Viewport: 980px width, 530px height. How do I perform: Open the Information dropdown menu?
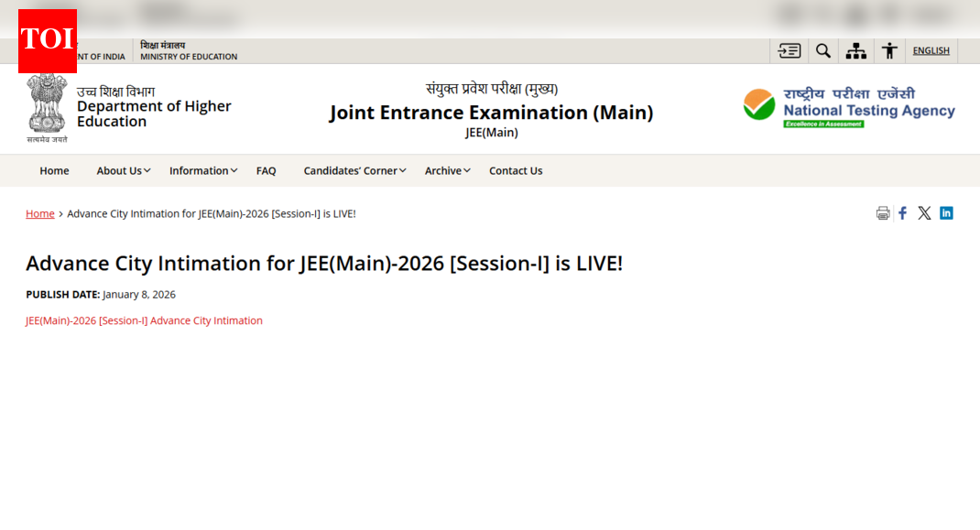(x=200, y=170)
